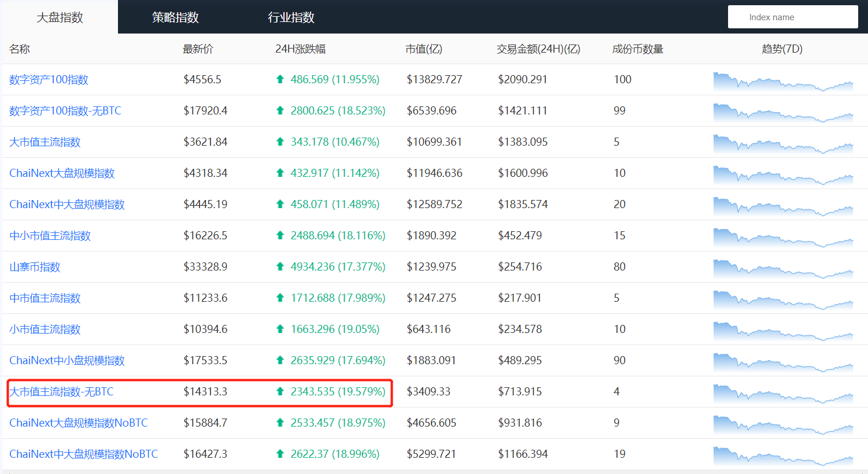Click the green up arrow beside 458.071 (11.489%)
The width and height of the screenshot is (868, 474).
point(280,204)
